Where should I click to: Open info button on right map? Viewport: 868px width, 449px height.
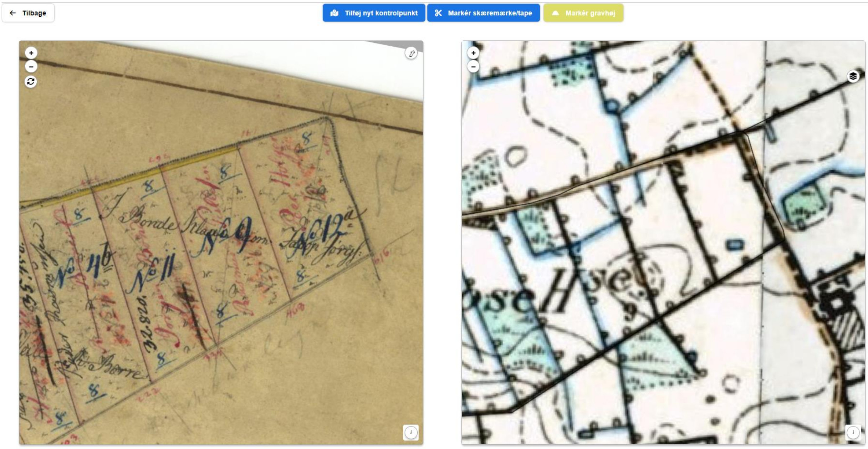tap(853, 432)
